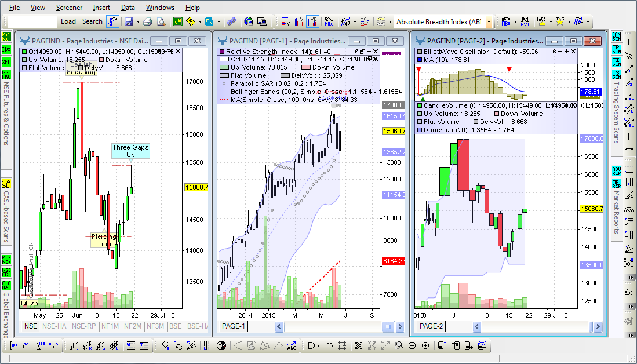Click the purple RSI color square
Image resolution: width=637 pixels, height=364 pixels.
[x=221, y=52]
